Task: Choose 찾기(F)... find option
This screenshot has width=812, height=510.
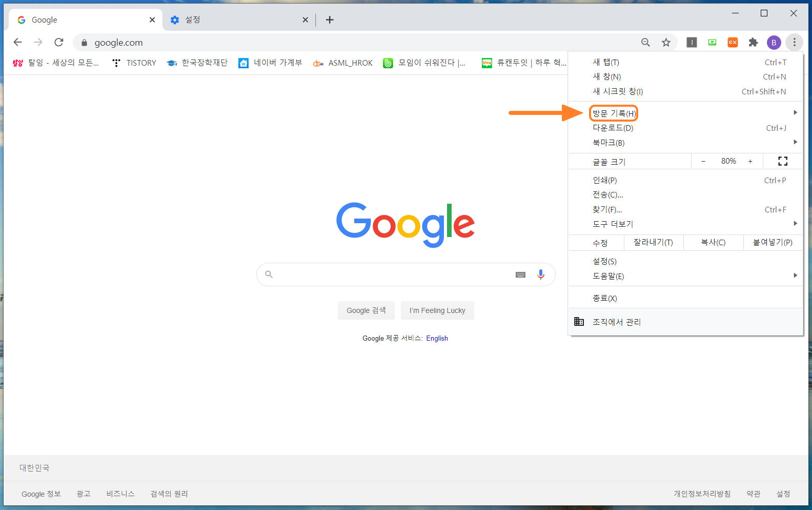Action: tap(685, 209)
